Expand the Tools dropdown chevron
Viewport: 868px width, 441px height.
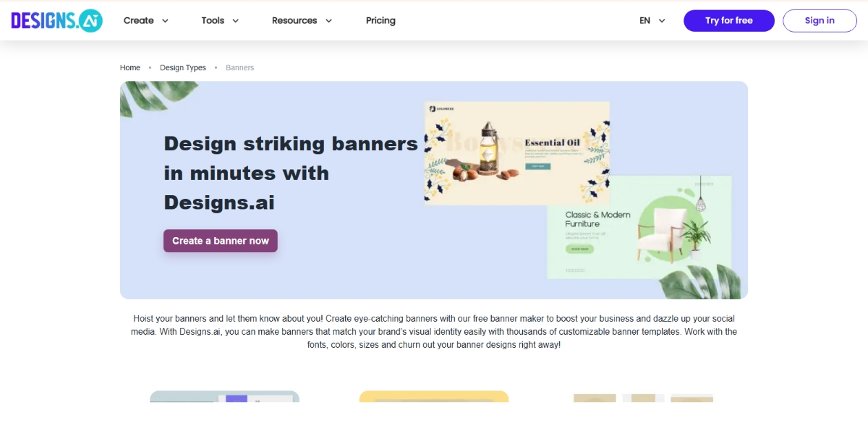click(x=235, y=21)
